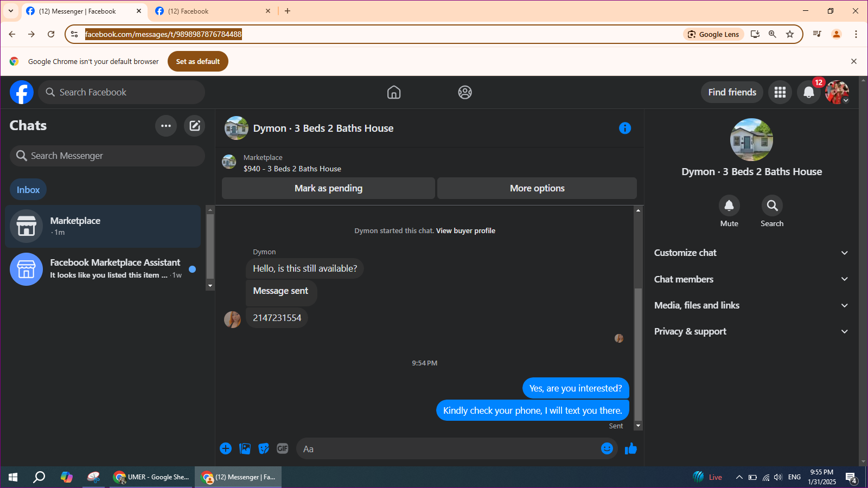Click Dymon's avatar beside the phone number message
Screen dimensions: 868x488
pyautogui.click(x=232, y=319)
